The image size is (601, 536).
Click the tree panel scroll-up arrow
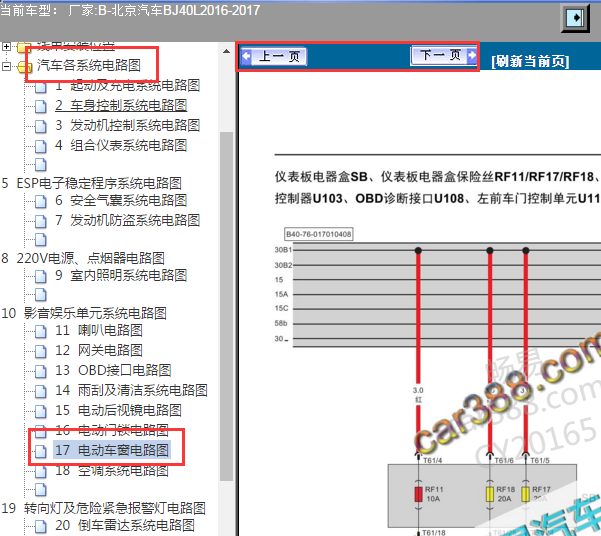point(227,51)
